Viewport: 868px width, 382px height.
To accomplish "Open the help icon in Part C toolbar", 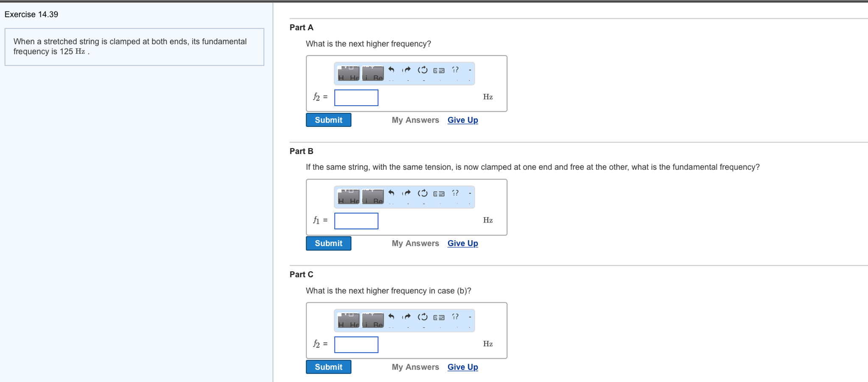I will pyautogui.click(x=455, y=317).
